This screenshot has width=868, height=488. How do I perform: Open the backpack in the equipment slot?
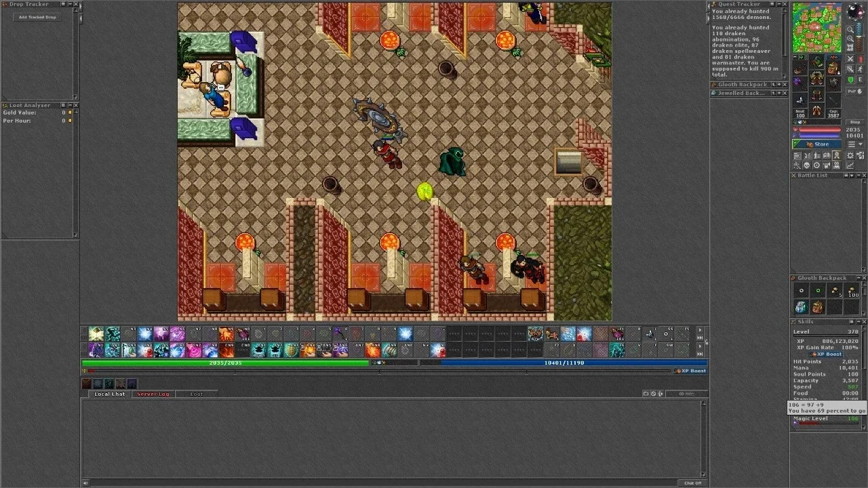pyautogui.click(x=833, y=68)
